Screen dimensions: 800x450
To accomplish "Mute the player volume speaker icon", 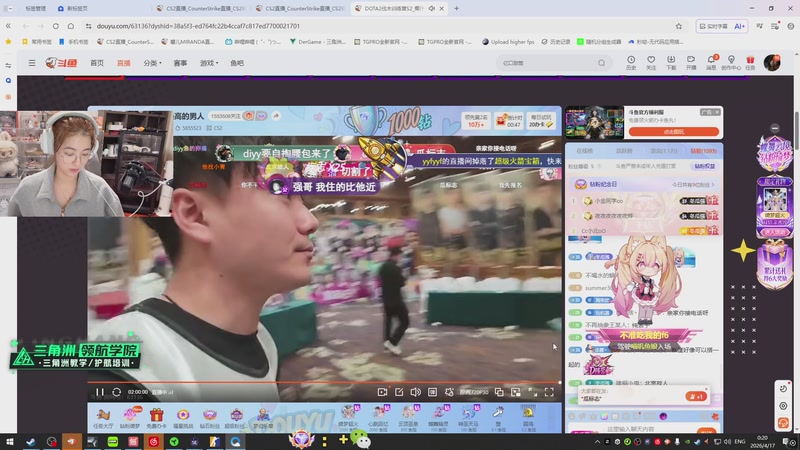I will pyautogui.click(x=416, y=392).
